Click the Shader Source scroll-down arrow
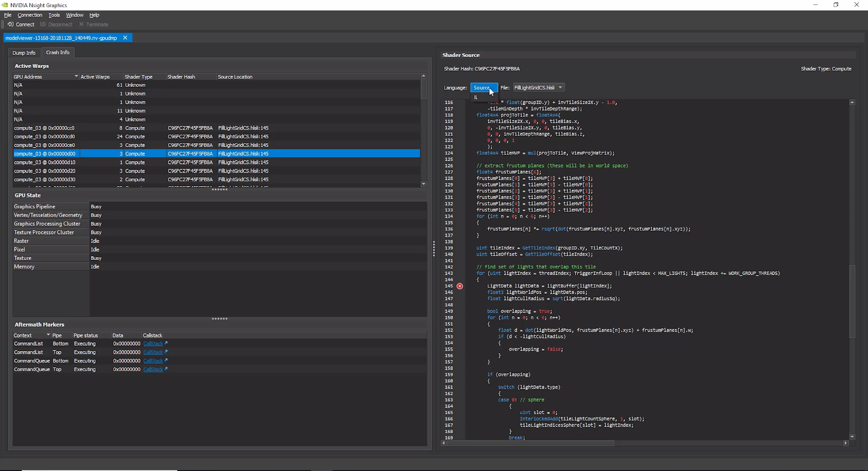 pyautogui.click(x=852, y=436)
